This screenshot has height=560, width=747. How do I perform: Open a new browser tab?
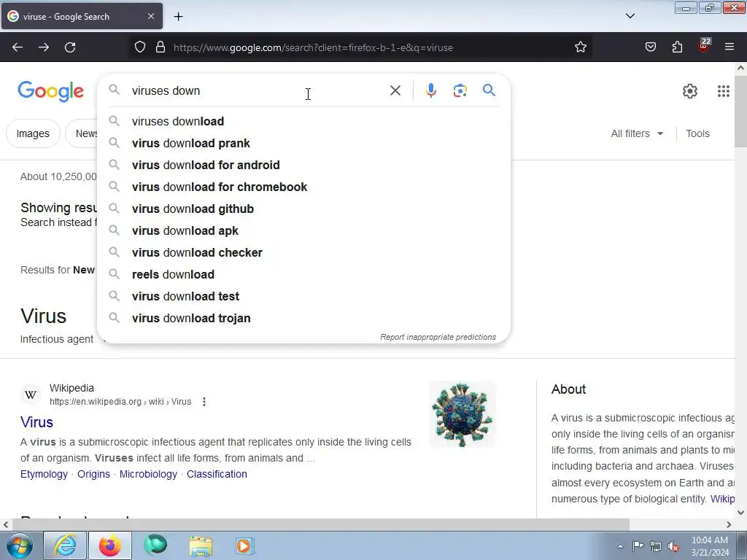178,17
